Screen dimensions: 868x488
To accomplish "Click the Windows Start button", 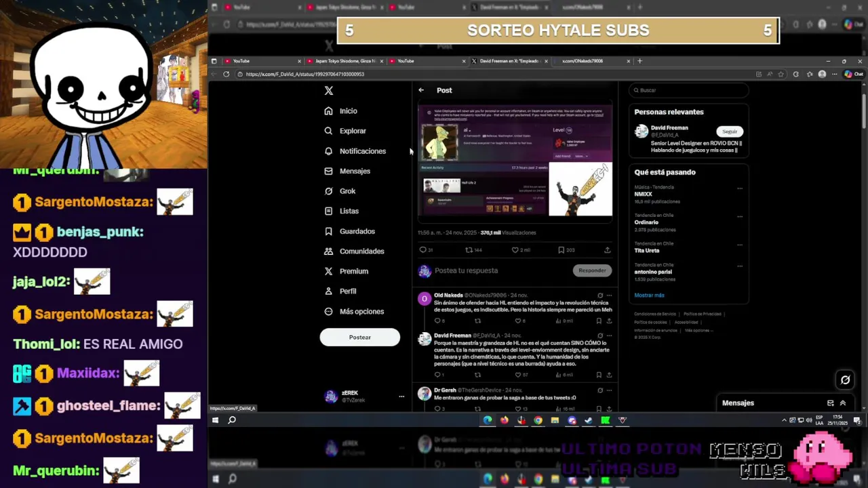I will [x=216, y=420].
